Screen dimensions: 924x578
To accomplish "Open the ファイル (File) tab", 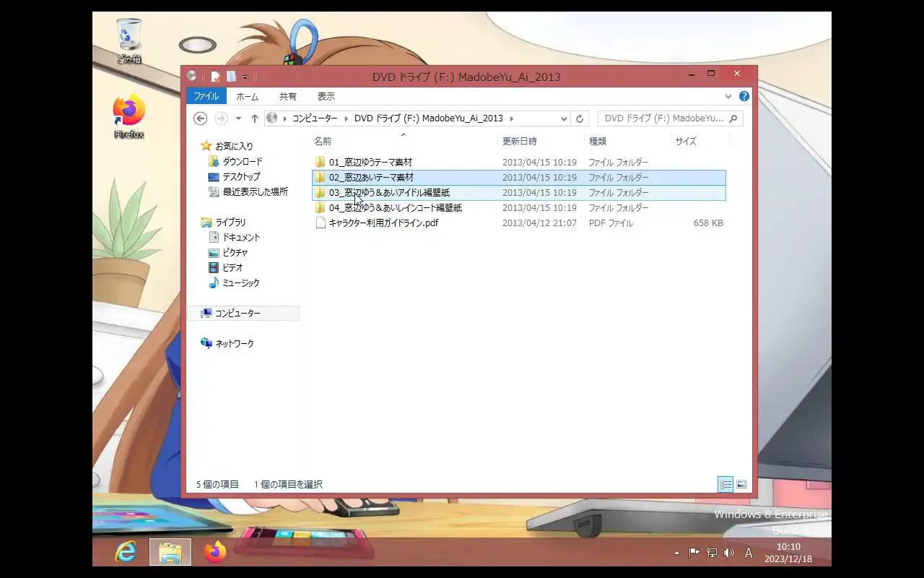I will 206,96.
